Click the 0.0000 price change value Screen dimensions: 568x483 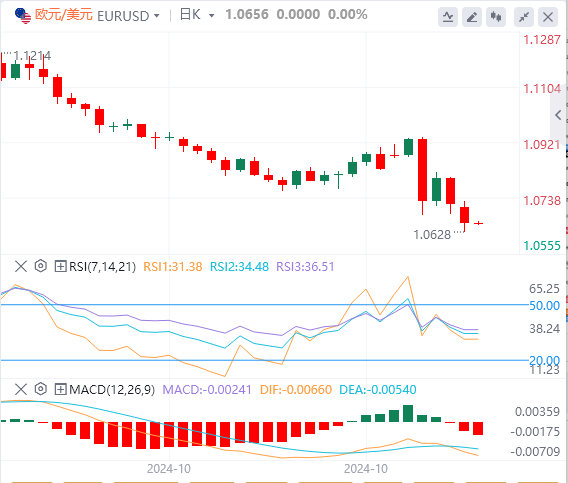[x=298, y=14]
